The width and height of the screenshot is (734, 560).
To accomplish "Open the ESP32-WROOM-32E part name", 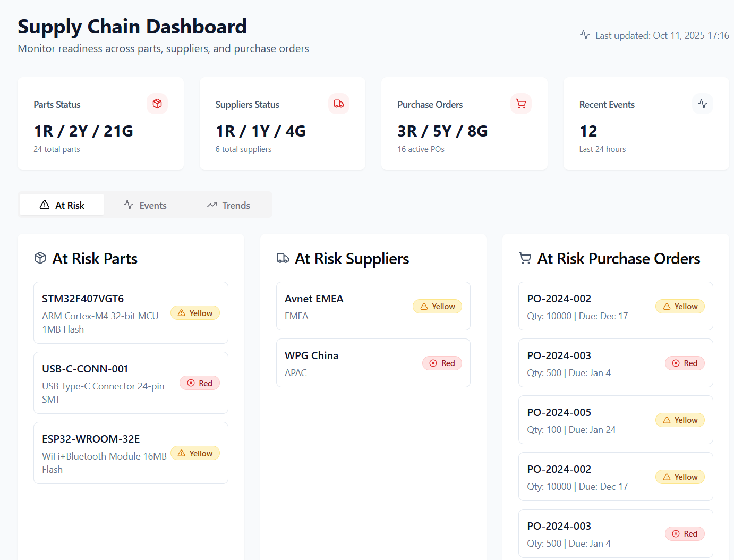I will tap(91, 439).
